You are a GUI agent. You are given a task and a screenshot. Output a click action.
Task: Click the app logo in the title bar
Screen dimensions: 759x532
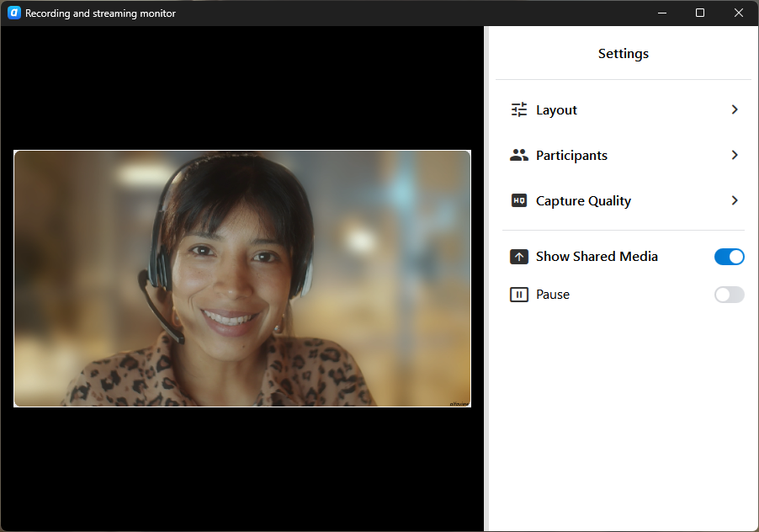pyautogui.click(x=13, y=13)
